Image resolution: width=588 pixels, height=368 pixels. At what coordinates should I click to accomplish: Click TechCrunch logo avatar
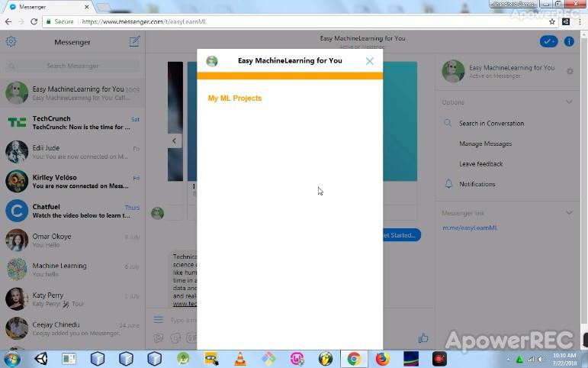(x=17, y=122)
